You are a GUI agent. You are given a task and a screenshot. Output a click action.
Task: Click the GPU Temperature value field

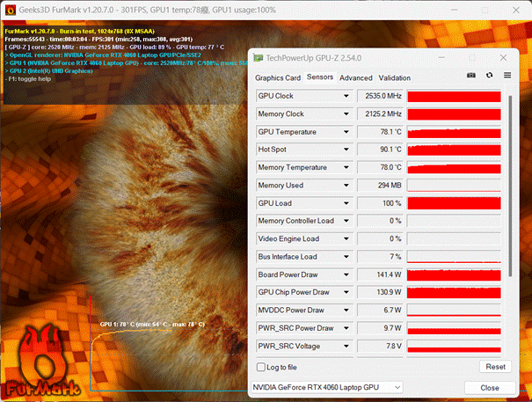pyautogui.click(x=381, y=132)
